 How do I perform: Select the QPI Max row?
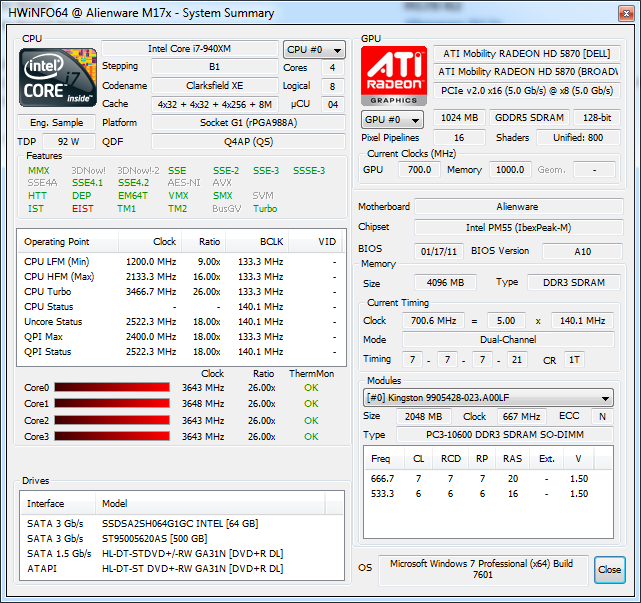pyautogui.click(x=181, y=337)
